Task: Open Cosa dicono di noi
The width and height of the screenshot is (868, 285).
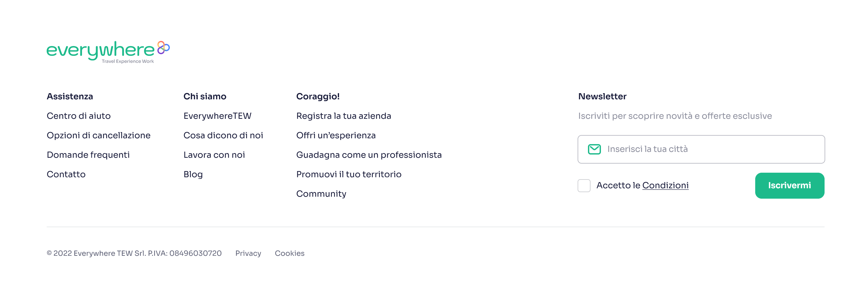Action: (223, 135)
